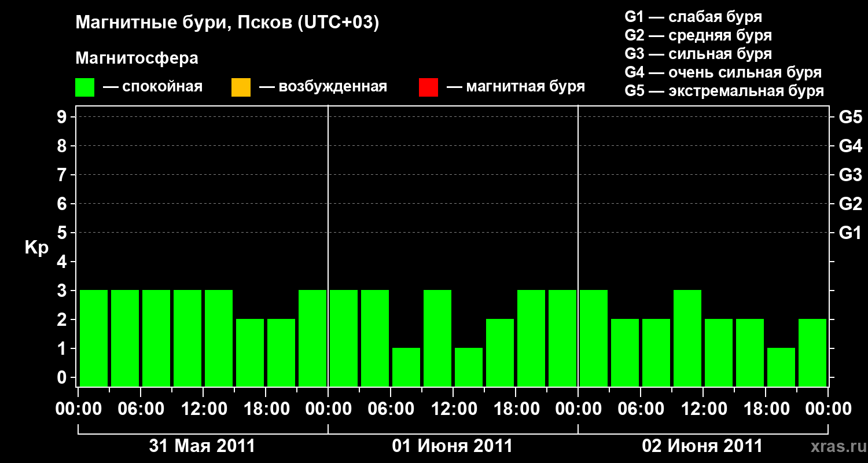
Task: Click the G5 — экстремальная буря line
Action: (x=724, y=91)
